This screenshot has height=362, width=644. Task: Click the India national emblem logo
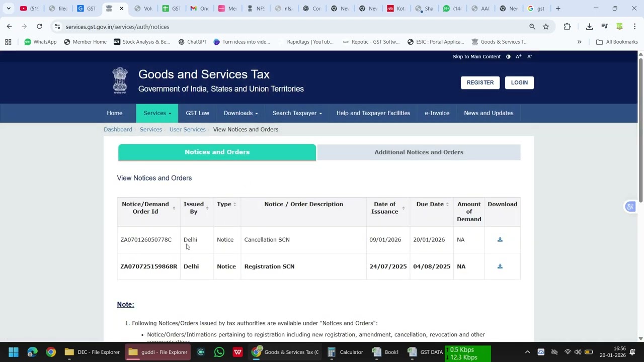coord(120,81)
